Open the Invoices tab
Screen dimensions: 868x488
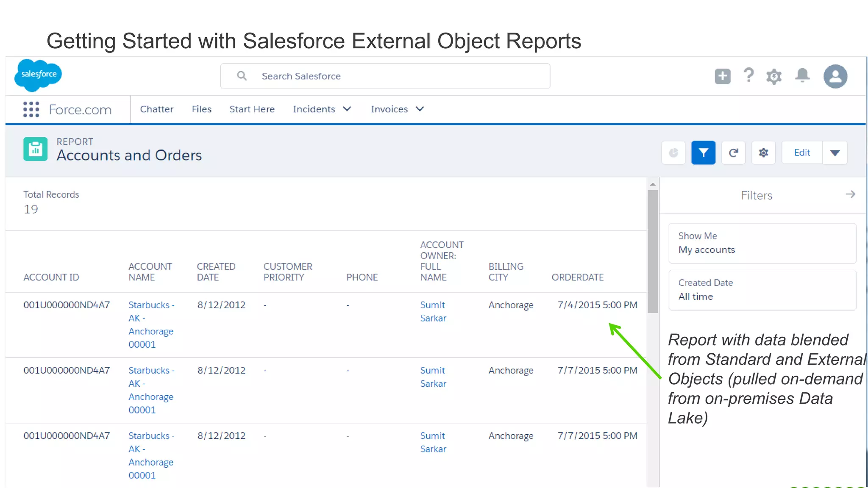point(389,109)
